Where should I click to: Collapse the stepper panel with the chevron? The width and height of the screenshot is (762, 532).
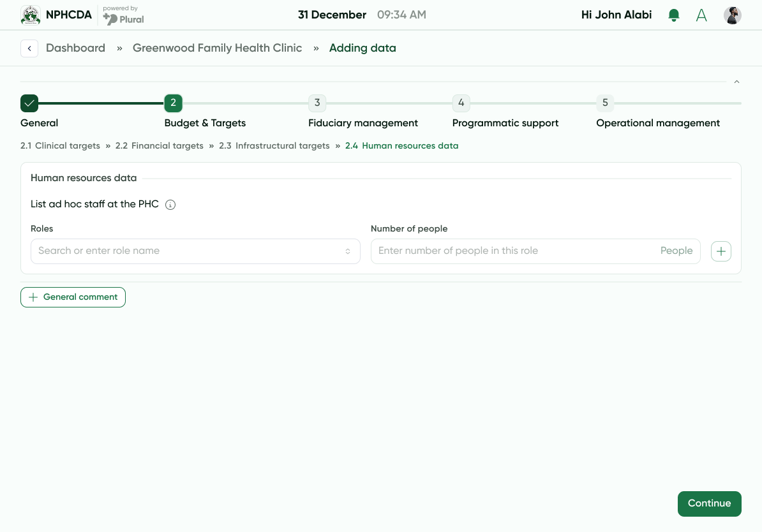(736, 82)
